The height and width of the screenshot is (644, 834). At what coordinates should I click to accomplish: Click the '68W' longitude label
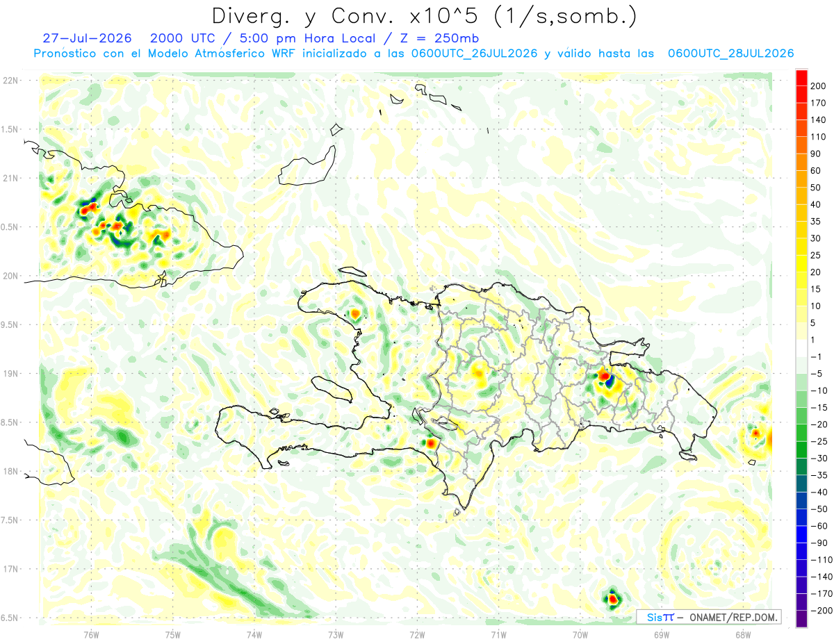[742, 634]
